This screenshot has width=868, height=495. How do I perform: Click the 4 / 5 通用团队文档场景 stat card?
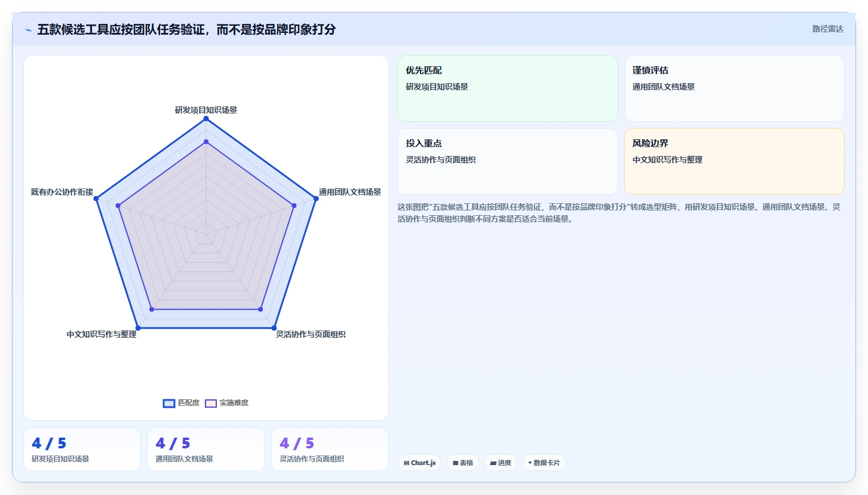click(x=206, y=449)
